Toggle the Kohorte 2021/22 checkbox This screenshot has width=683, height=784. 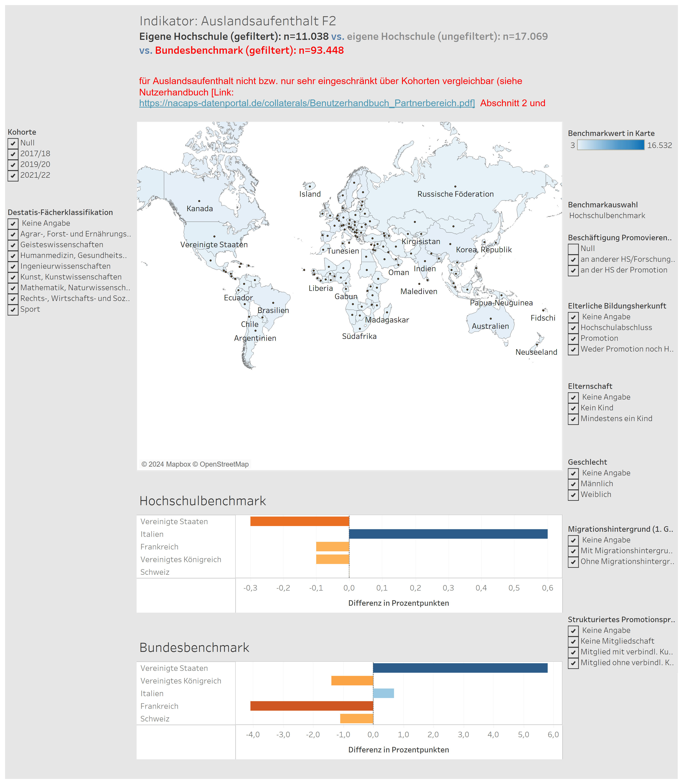[13, 175]
